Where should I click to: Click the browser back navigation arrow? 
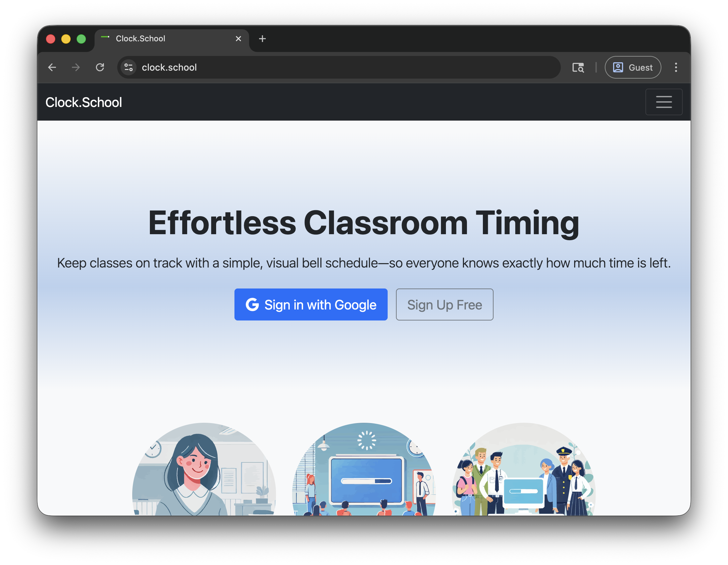[52, 67]
